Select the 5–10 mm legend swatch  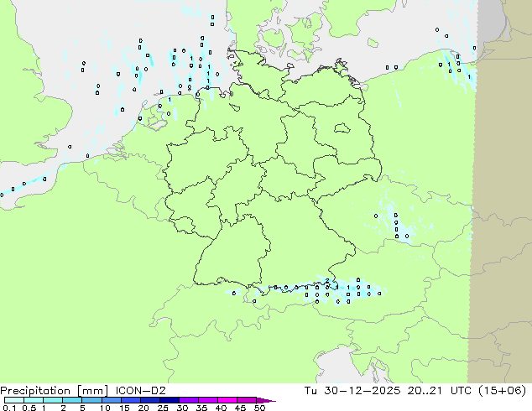(91, 400)
